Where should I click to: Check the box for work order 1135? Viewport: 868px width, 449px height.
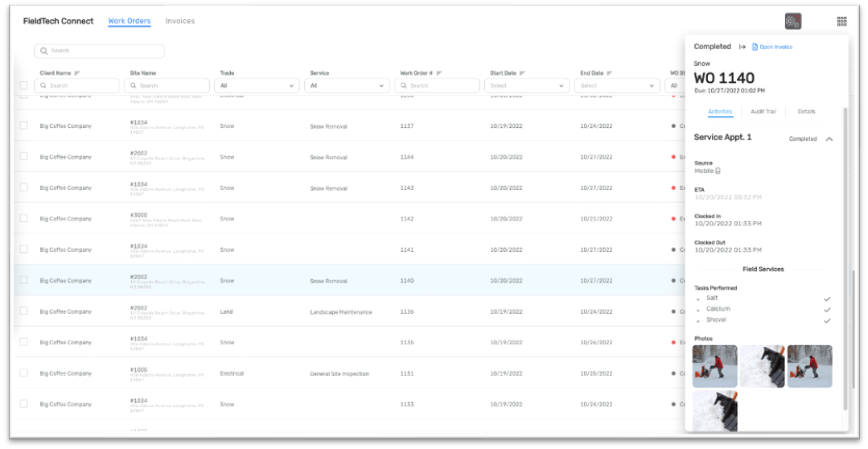pos(23,342)
